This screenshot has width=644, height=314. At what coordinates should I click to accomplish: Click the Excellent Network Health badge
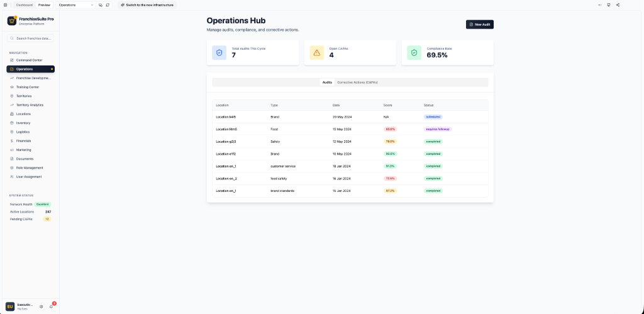pyautogui.click(x=42, y=205)
